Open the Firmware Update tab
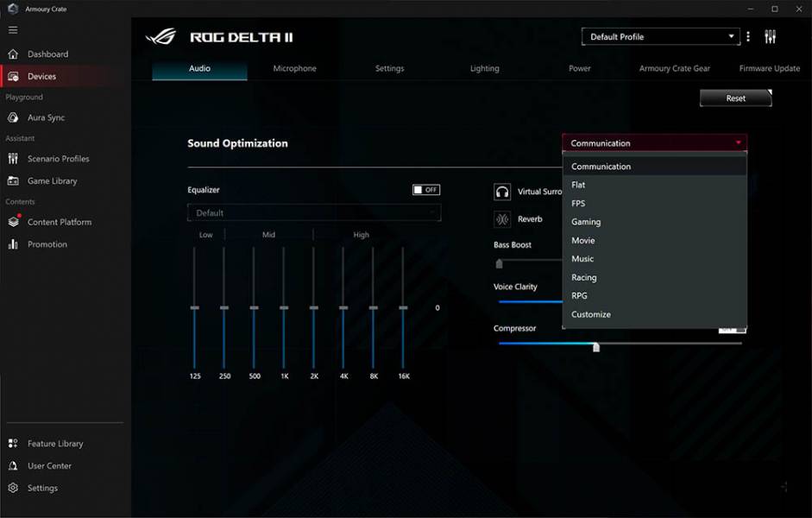Viewport: 812px width, 518px height. click(770, 68)
